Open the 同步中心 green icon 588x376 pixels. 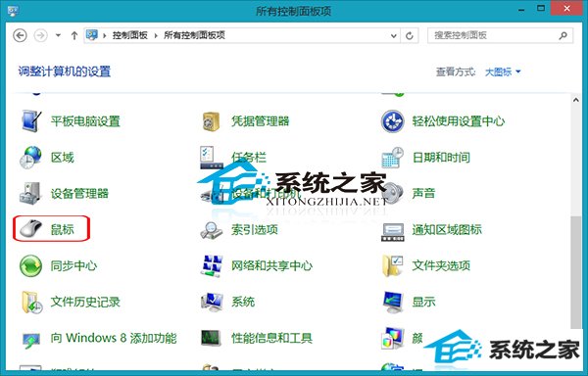click(x=30, y=266)
